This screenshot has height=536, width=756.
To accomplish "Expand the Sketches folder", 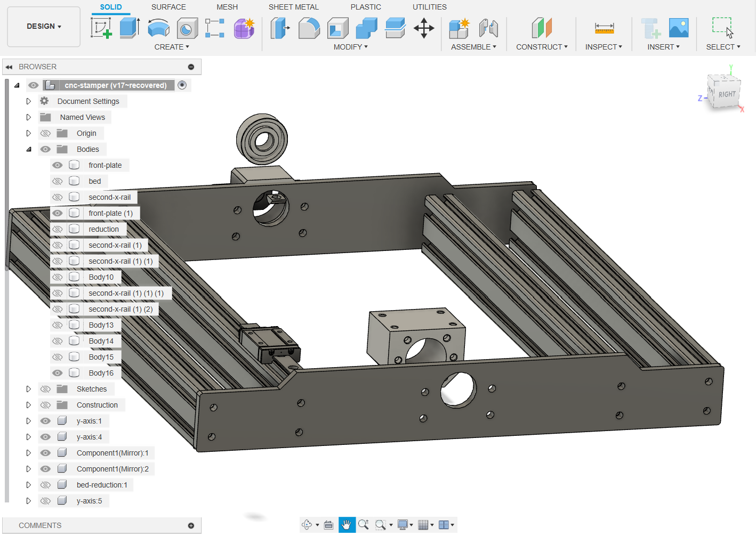I will pos(29,388).
